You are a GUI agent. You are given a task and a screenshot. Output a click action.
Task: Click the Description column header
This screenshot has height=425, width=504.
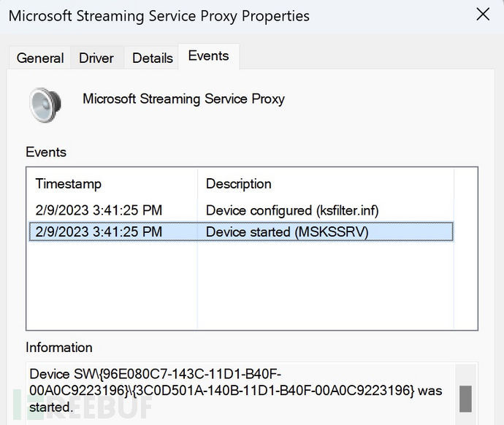[x=326, y=184]
